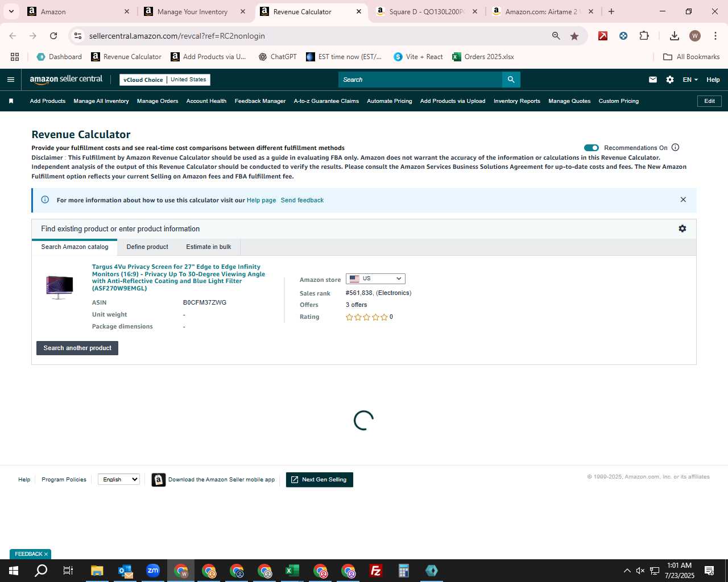728x582 pixels.
Task: Open Chrome three-dot menu
Action: pos(715,36)
